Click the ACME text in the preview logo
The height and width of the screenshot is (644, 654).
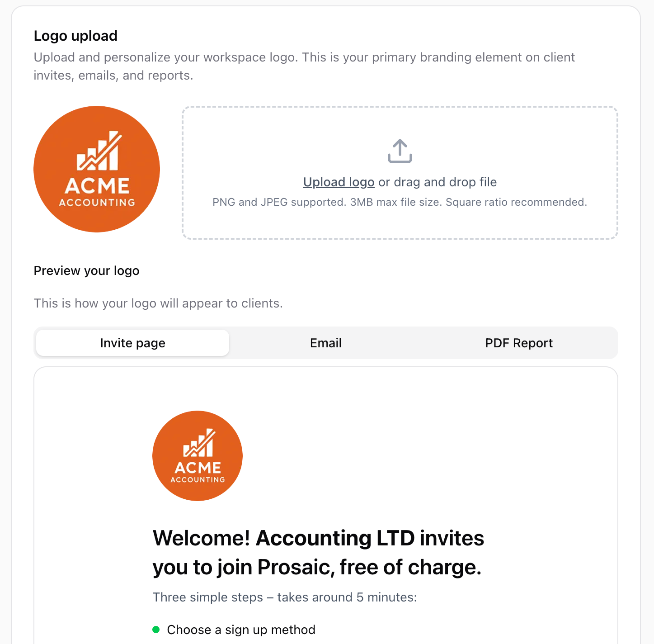click(x=198, y=468)
